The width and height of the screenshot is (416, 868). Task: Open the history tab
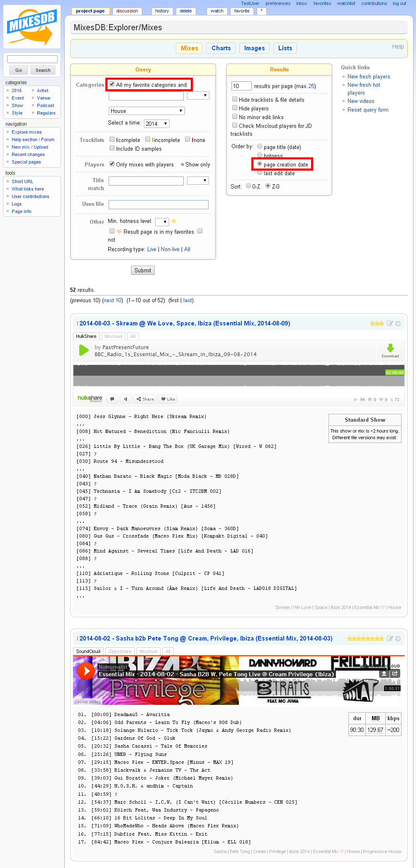pos(162,11)
